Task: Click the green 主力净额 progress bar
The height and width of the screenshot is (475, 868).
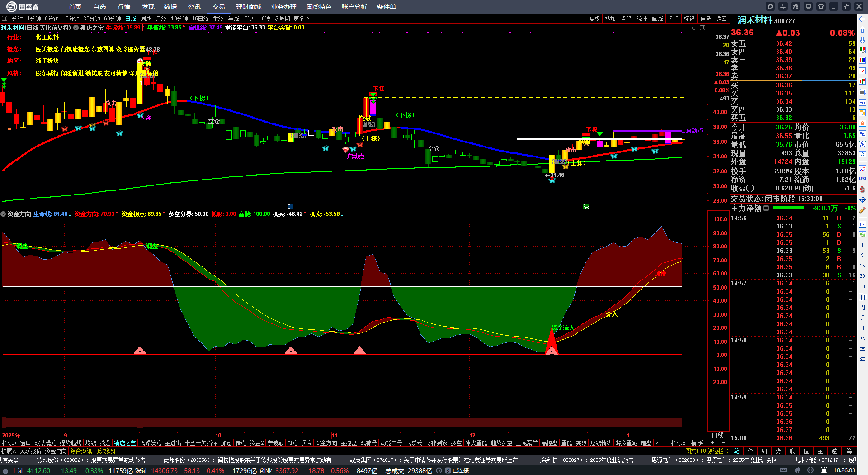Action: coord(788,209)
